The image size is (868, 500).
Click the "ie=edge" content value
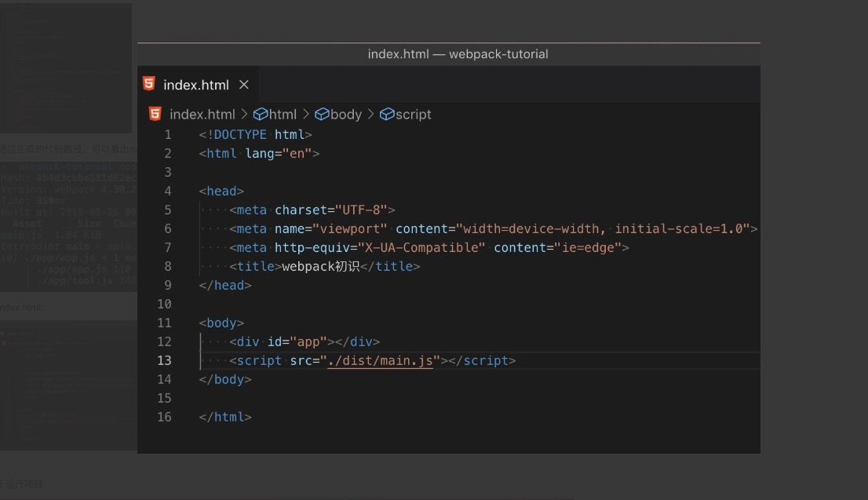click(588, 247)
